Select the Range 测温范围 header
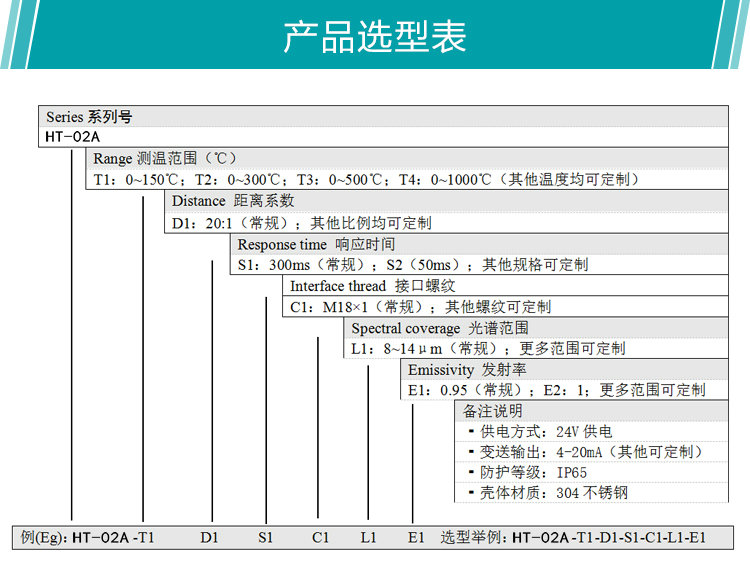 click(165, 159)
